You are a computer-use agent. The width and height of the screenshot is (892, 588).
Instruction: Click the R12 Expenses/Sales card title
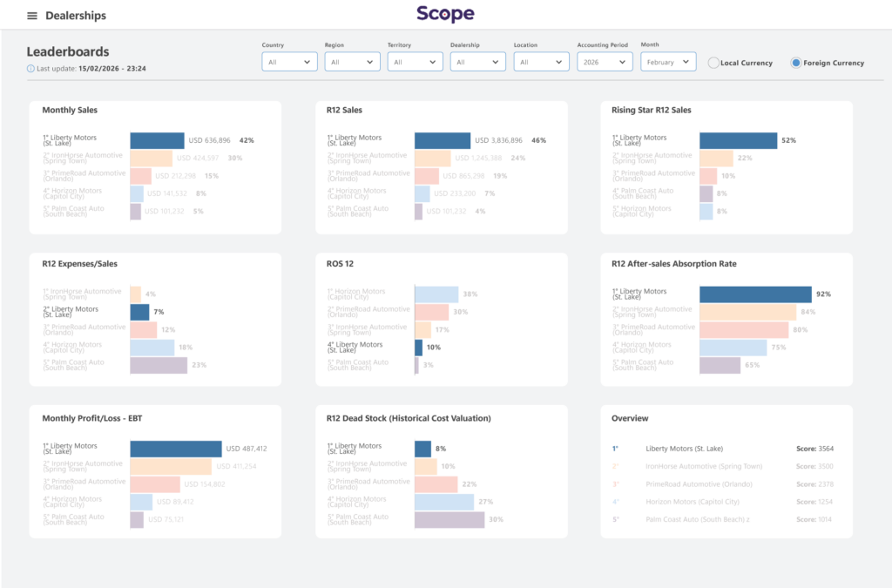pos(79,264)
